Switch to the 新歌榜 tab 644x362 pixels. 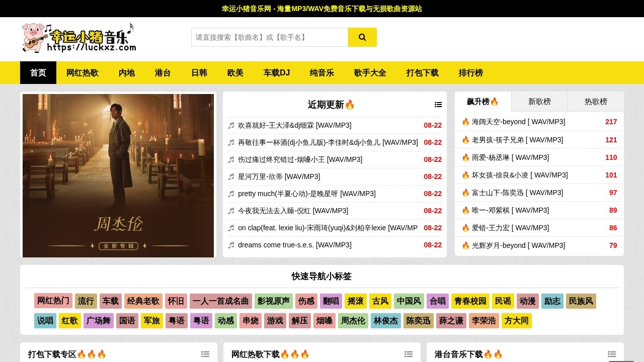pyautogui.click(x=539, y=102)
